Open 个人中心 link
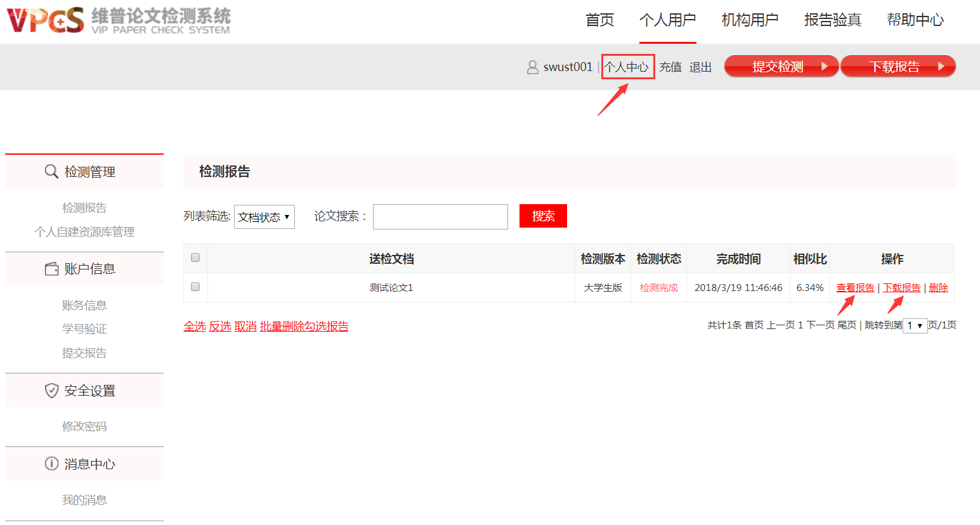Image resolution: width=980 pixels, height=525 pixels. click(x=627, y=67)
